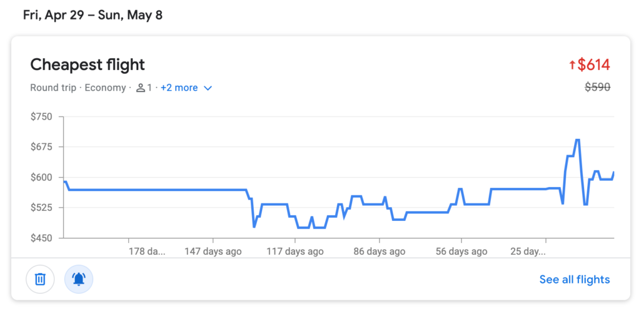Click the 117 days ago axis marker
Screen dimensions: 644x313
point(295,252)
